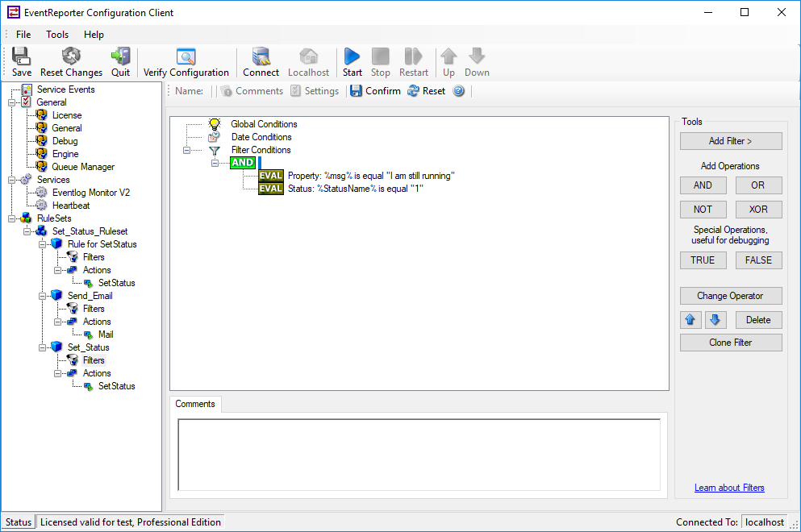Collapse the Filter Conditions node
Image resolution: width=801 pixels, height=532 pixels.
186,150
